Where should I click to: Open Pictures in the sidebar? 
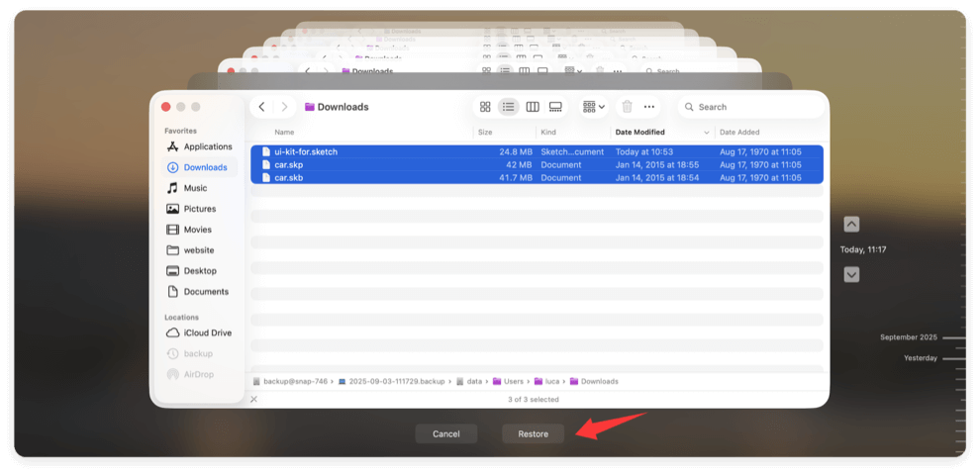pyautogui.click(x=199, y=209)
